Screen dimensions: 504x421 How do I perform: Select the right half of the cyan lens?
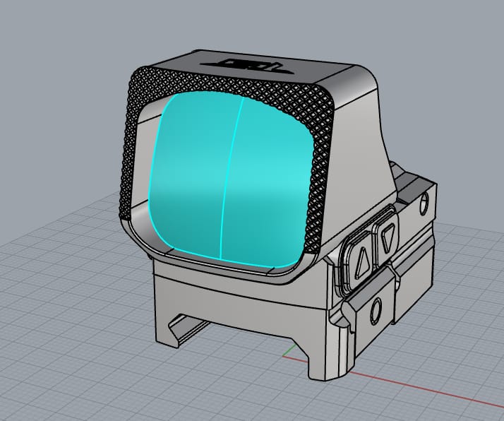tap(268, 184)
